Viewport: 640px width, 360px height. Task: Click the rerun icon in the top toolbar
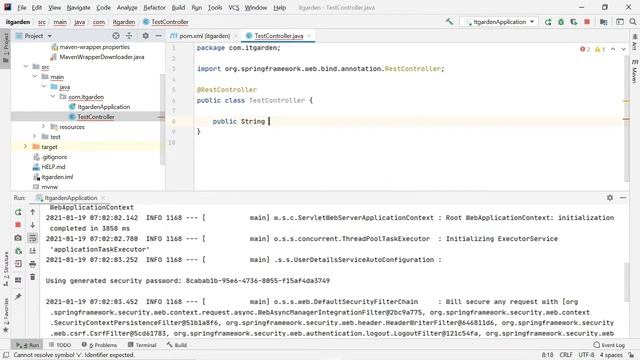(x=548, y=22)
